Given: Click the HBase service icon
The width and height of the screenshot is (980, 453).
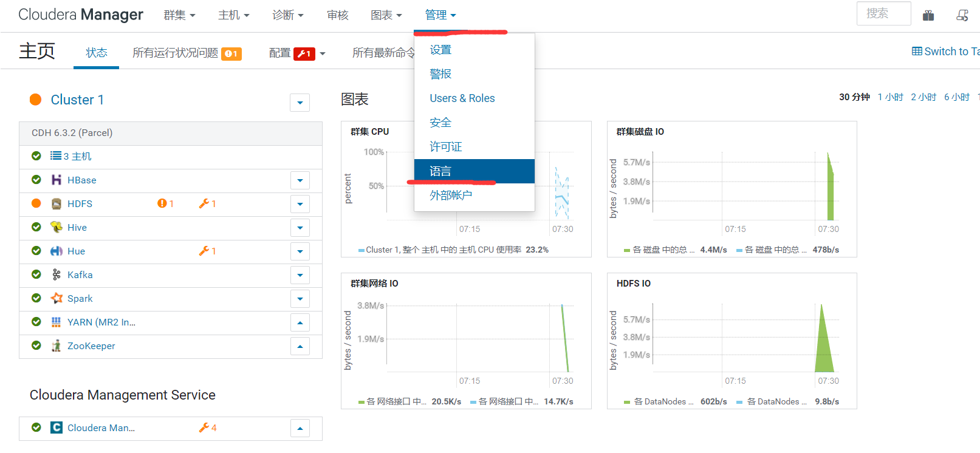Looking at the screenshot, I should pos(57,180).
